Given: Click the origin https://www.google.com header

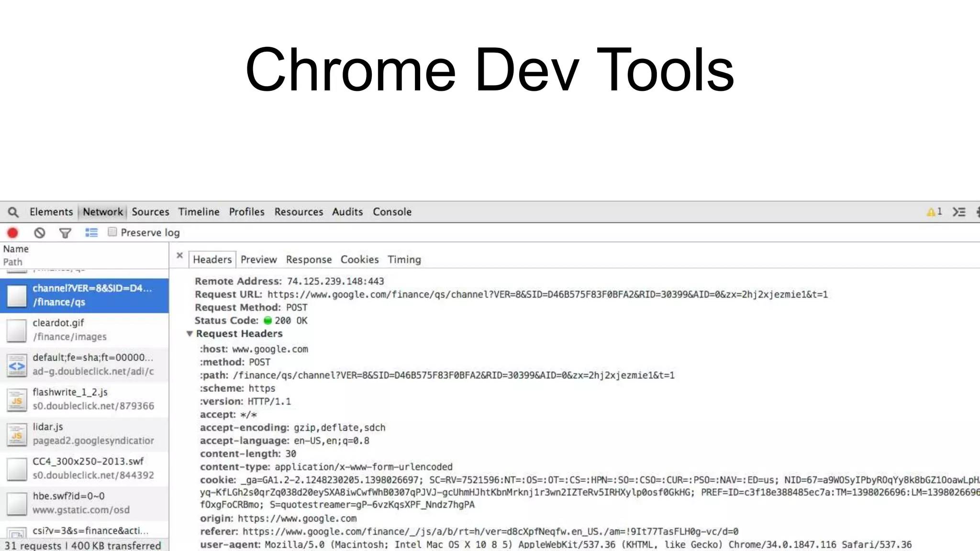Looking at the screenshot, I should [x=278, y=518].
